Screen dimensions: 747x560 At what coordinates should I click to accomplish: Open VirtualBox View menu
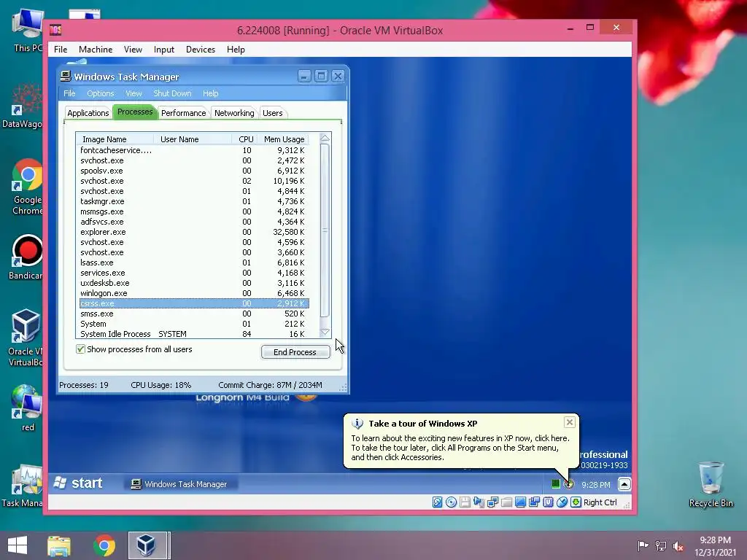pos(133,50)
